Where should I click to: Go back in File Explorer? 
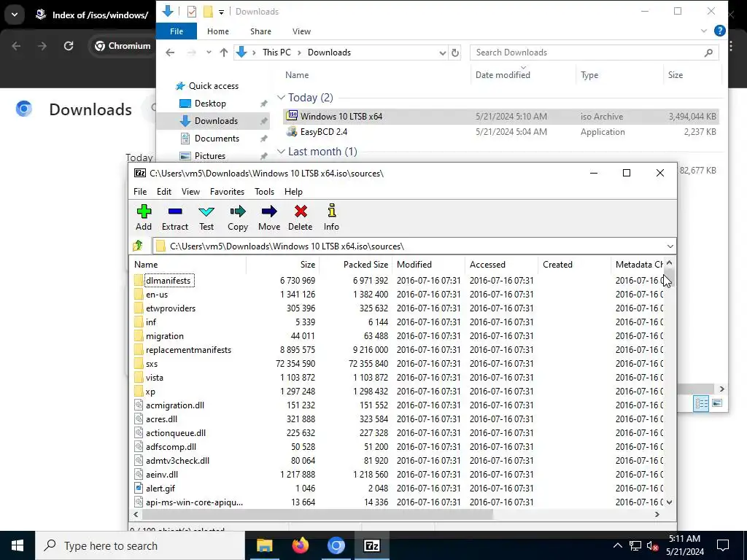click(170, 52)
